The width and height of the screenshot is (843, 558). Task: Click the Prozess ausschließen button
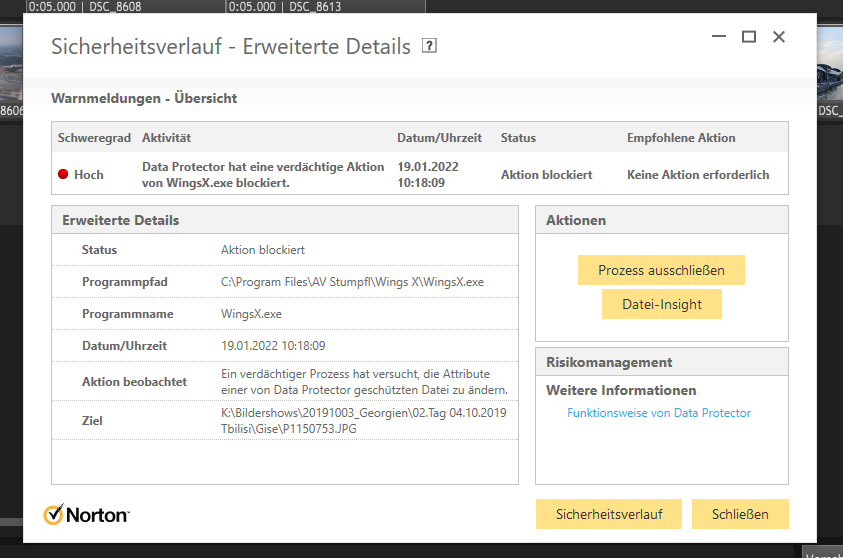tap(661, 270)
